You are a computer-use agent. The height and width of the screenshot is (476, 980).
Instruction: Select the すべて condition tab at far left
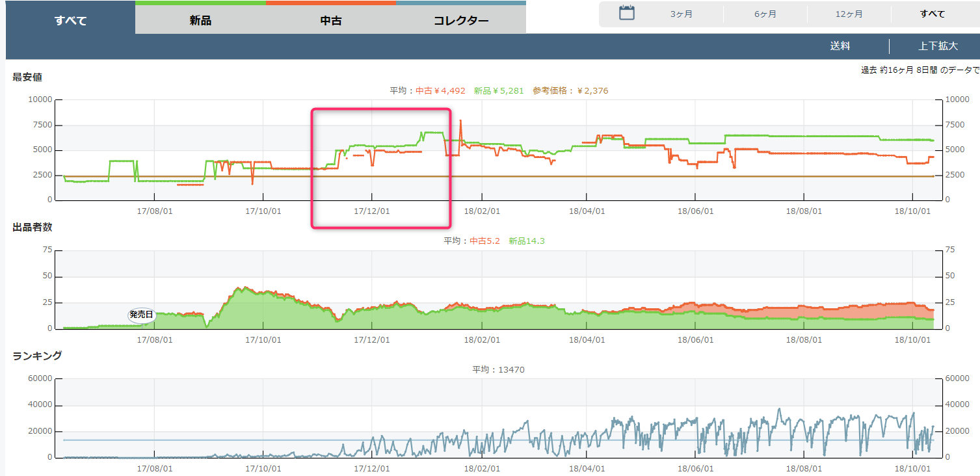(70, 20)
